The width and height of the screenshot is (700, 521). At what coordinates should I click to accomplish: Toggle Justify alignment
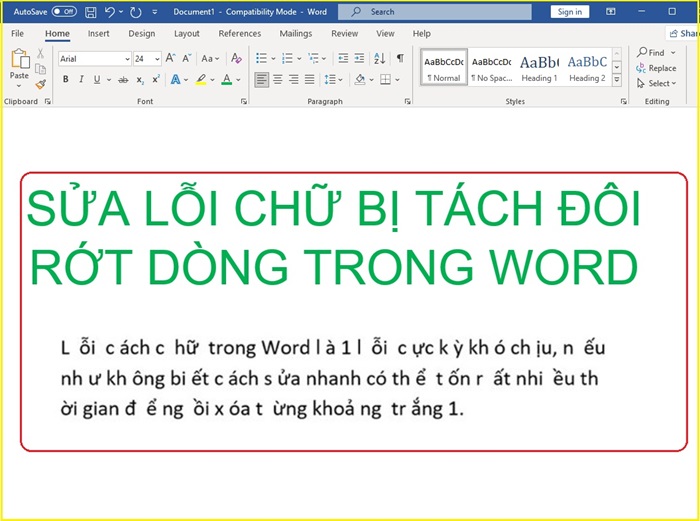[x=309, y=80]
